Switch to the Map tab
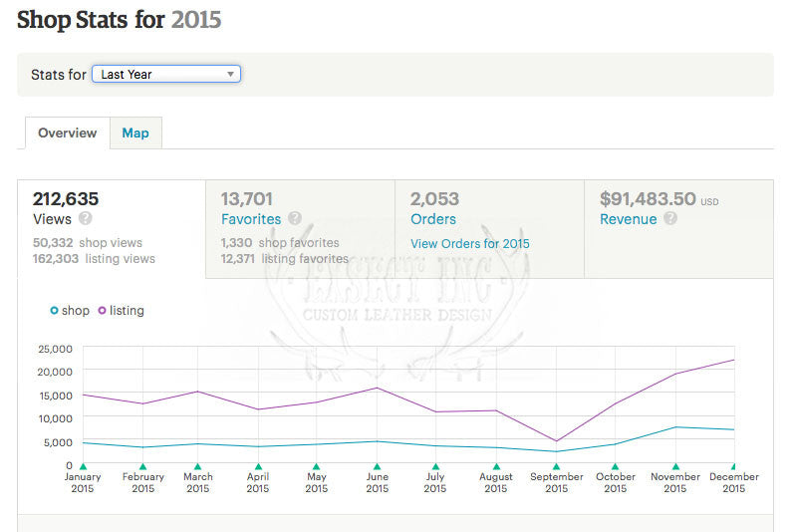This screenshot has height=532, width=794. pos(135,133)
